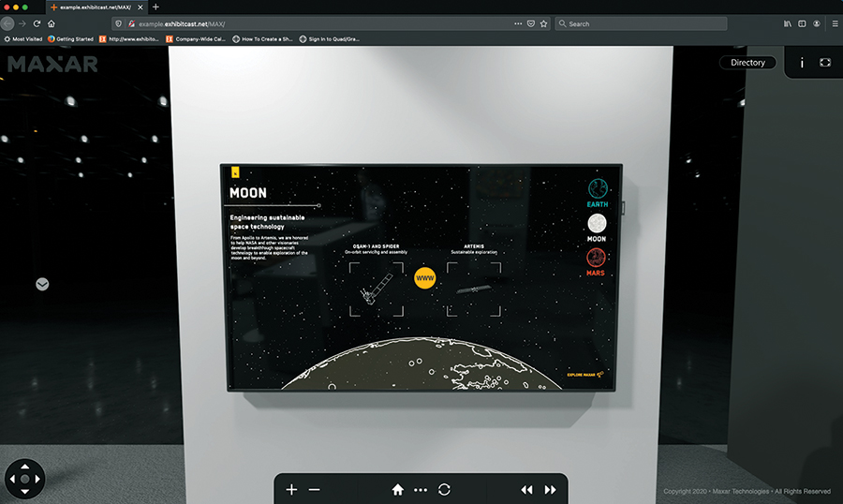Click the insecure-connection padlock icon in address bar

pos(131,23)
